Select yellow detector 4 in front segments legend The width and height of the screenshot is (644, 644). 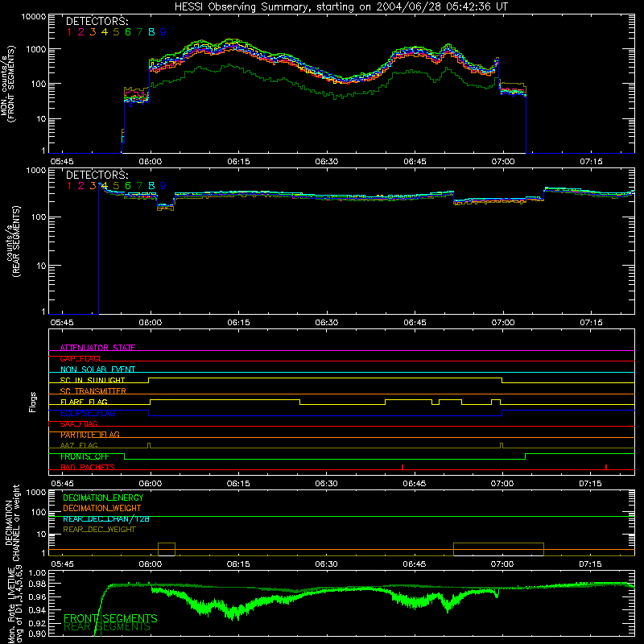click(x=105, y=32)
